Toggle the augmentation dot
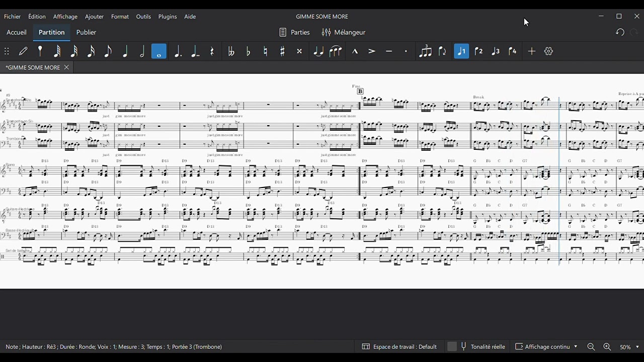The height and width of the screenshot is (362, 644). 178,51
